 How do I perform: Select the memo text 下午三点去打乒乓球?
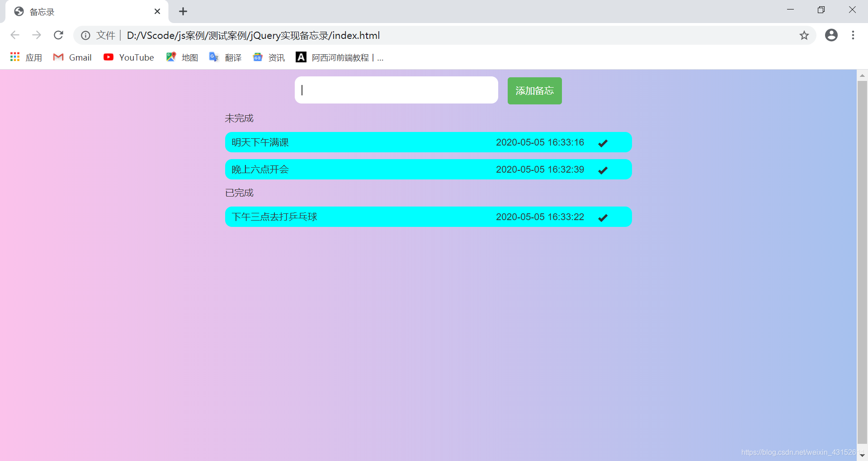[x=274, y=217]
